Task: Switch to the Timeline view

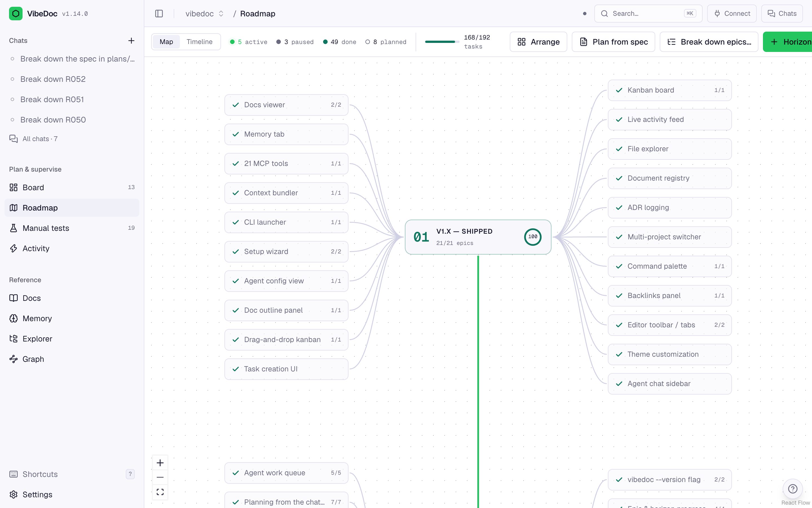Action: click(199, 42)
